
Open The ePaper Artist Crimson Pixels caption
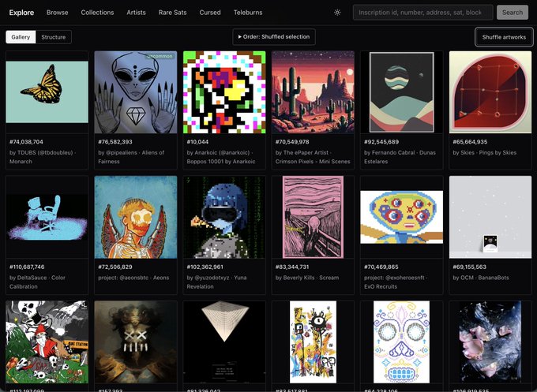click(x=313, y=157)
